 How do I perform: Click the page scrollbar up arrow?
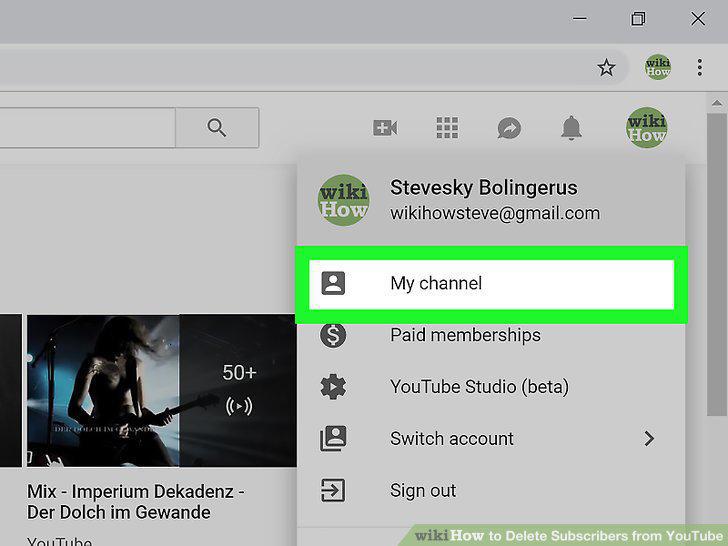coord(717,103)
